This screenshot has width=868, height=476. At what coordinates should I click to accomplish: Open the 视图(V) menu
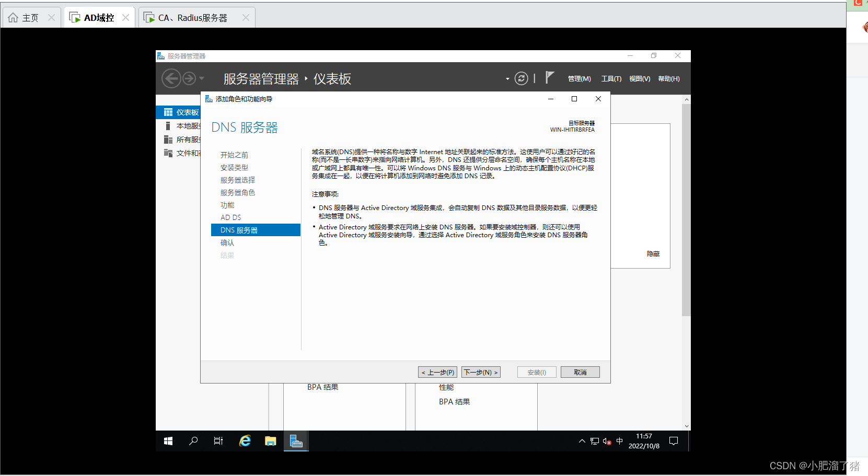(640, 79)
